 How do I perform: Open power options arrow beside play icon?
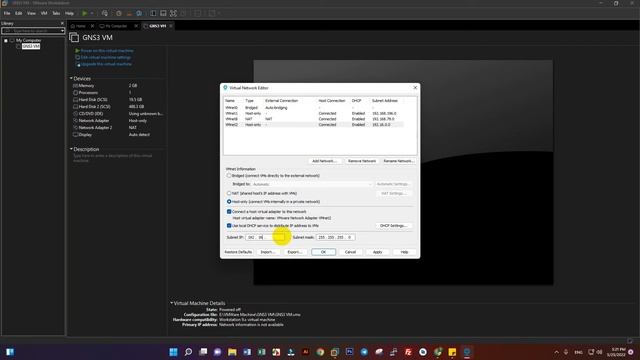[91, 13]
